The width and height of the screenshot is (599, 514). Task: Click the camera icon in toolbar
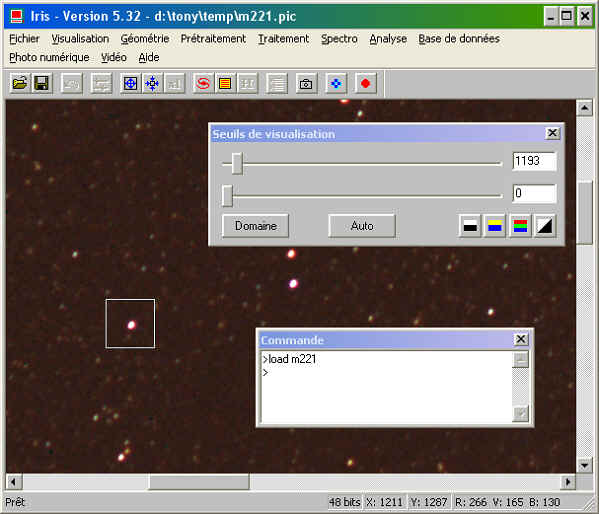pyautogui.click(x=306, y=83)
